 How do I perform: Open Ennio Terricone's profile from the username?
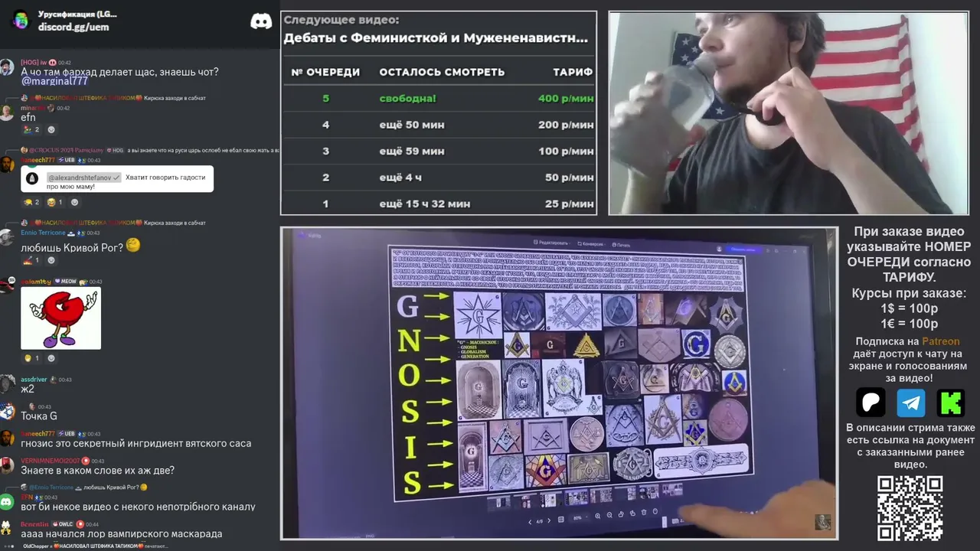click(43, 233)
